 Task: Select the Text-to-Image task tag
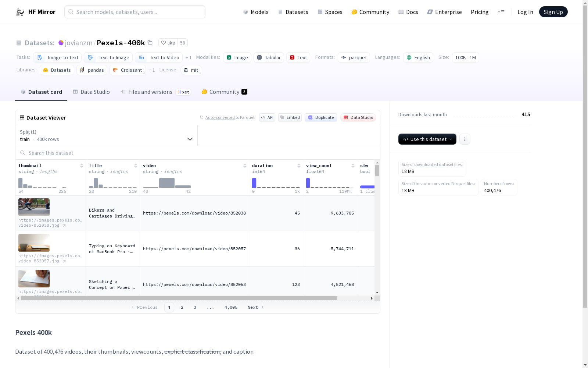[x=108, y=57]
